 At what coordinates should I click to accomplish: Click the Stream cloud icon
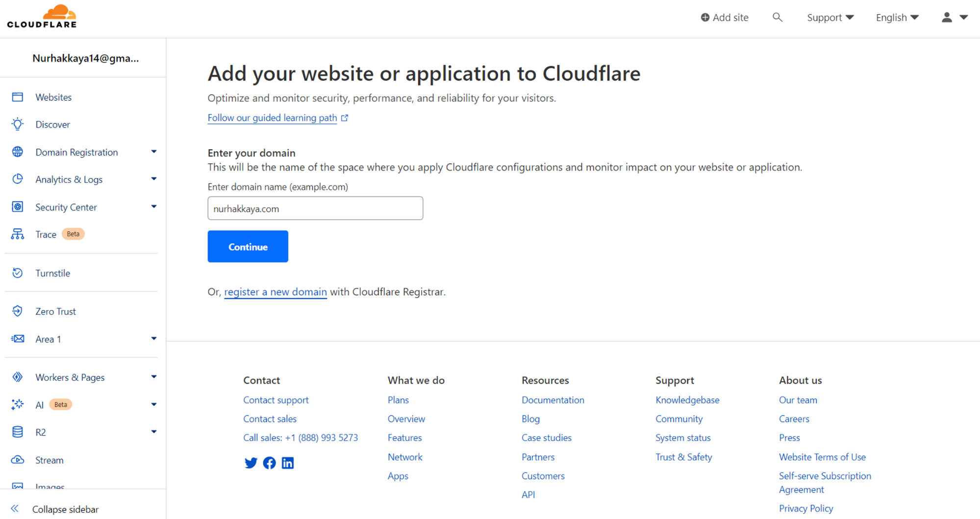pyautogui.click(x=18, y=460)
